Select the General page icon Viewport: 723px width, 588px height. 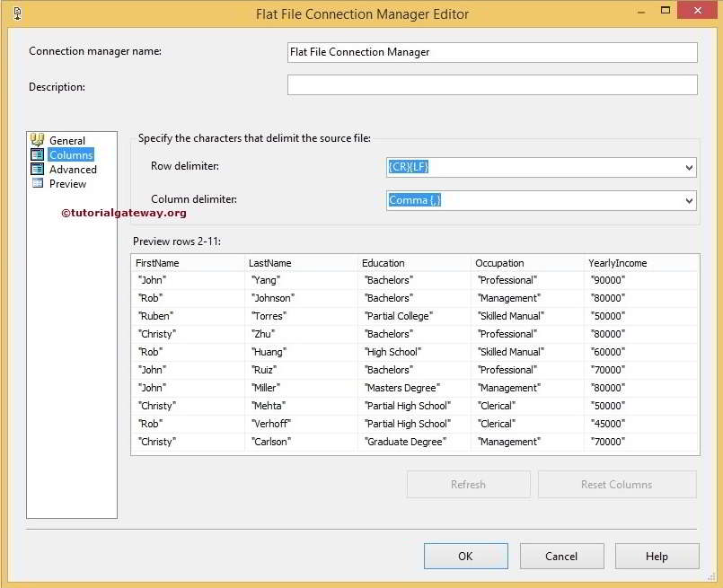point(38,140)
